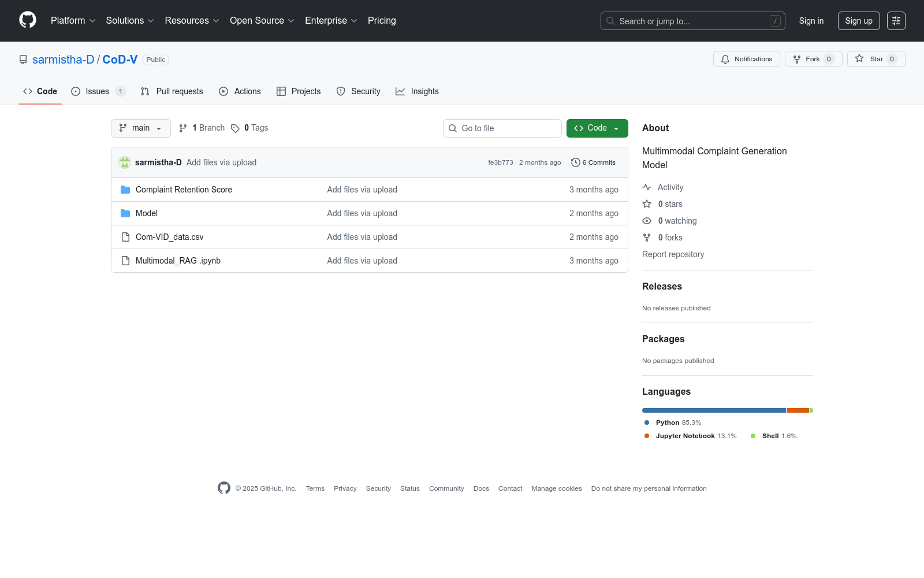This screenshot has width=924, height=578.
Task: Fork this repository
Action: coord(813,59)
